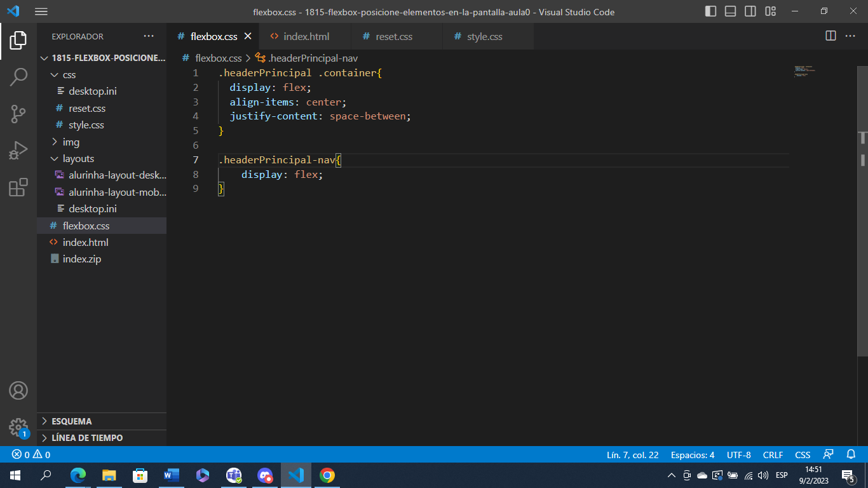Open Google Chrome from taskbar
The width and height of the screenshot is (868, 488).
pos(327,475)
